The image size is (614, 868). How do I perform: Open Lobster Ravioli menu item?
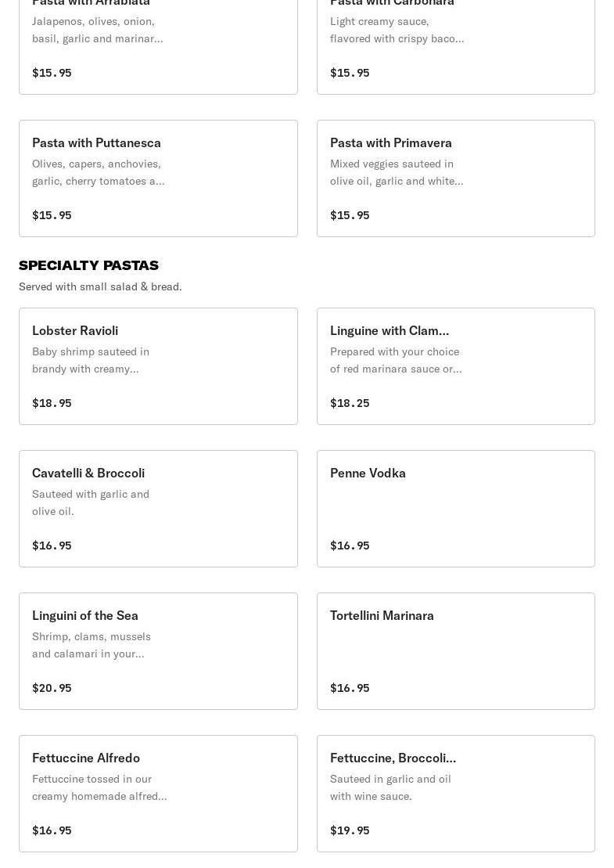(158, 366)
